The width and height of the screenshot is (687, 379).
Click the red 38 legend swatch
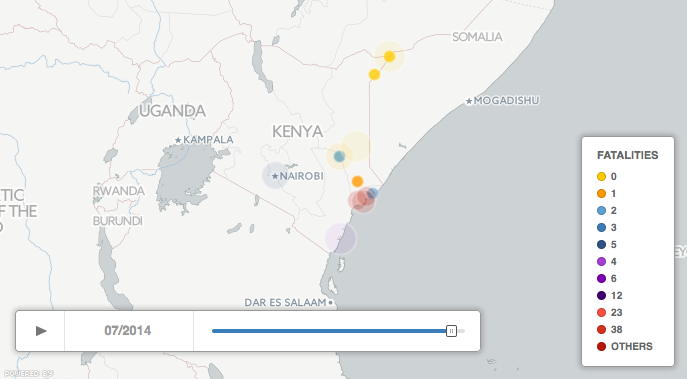point(602,329)
